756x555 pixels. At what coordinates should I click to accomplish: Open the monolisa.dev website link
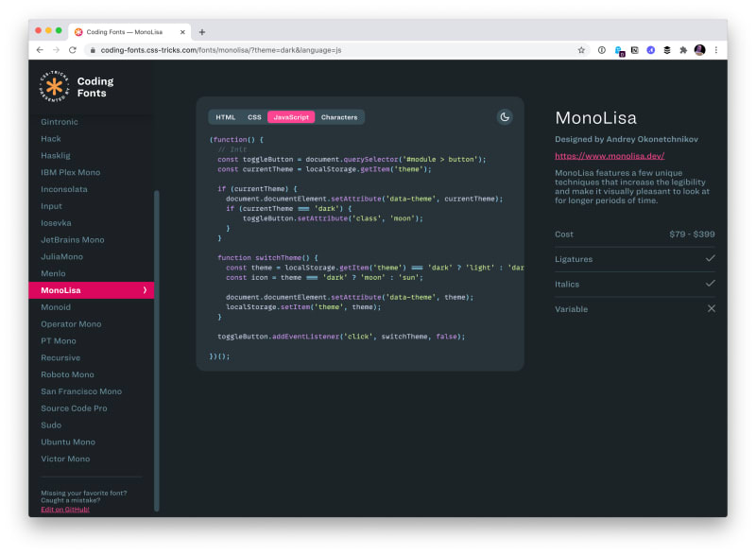click(x=610, y=156)
